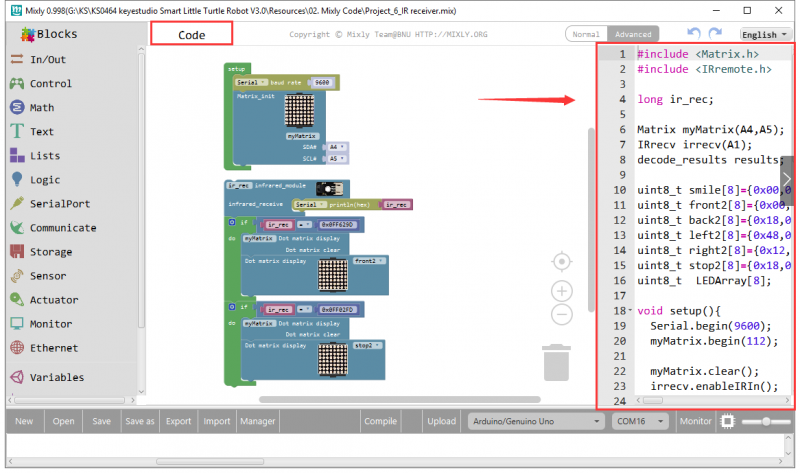This screenshot has height=473, width=800.
Task: Zoom out the workspace with minus icon
Action: pos(561,314)
